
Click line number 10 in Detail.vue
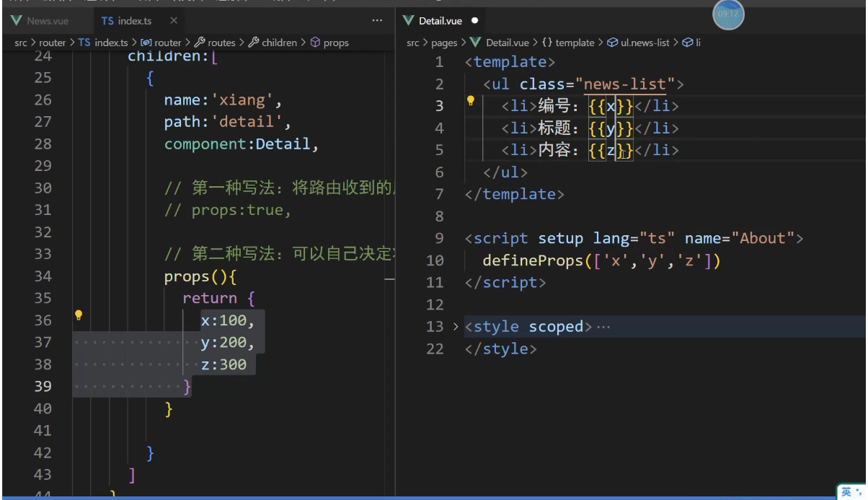(435, 260)
